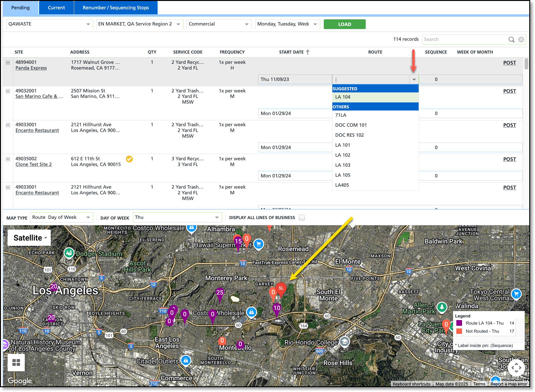Open the Satellite map type dropdown
Image resolution: width=535 pixels, height=392 pixels.
[30, 238]
